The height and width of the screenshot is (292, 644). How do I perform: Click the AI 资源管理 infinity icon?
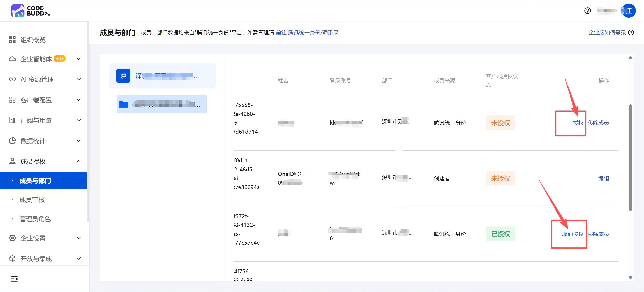coord(12,79)
